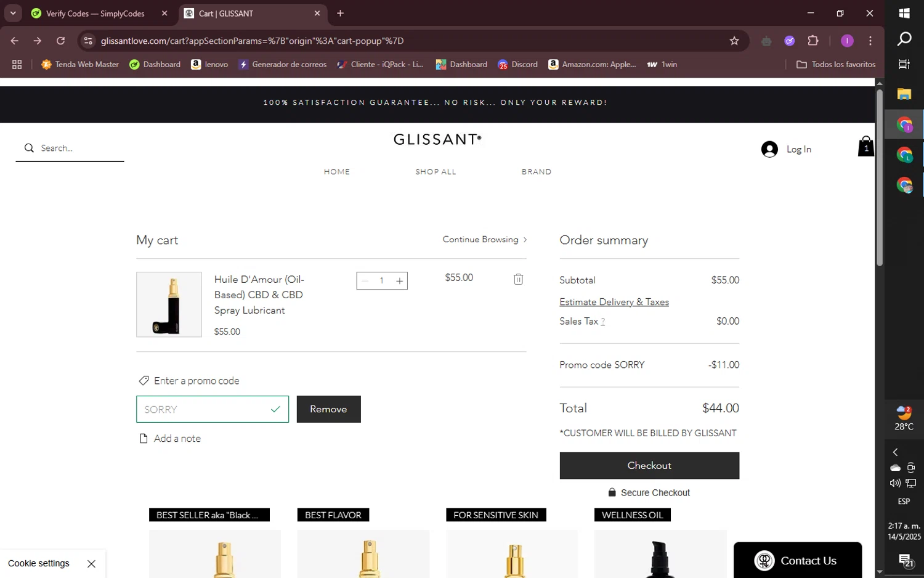Click the promo code tag icon
This screenshot has height=578, width=924.
click(144, 381)
